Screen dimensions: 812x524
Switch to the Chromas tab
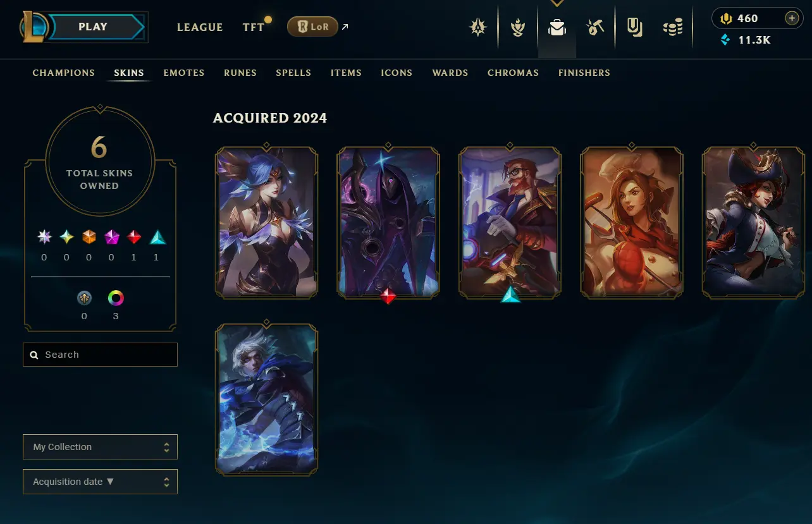pyautogui.click(x=514, y=73)
